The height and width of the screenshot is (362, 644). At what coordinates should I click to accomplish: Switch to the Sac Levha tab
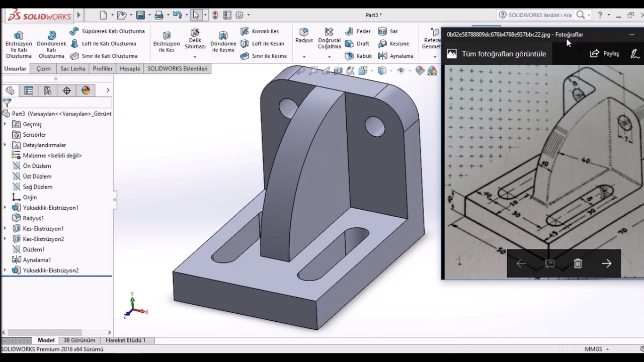(72, 68)
